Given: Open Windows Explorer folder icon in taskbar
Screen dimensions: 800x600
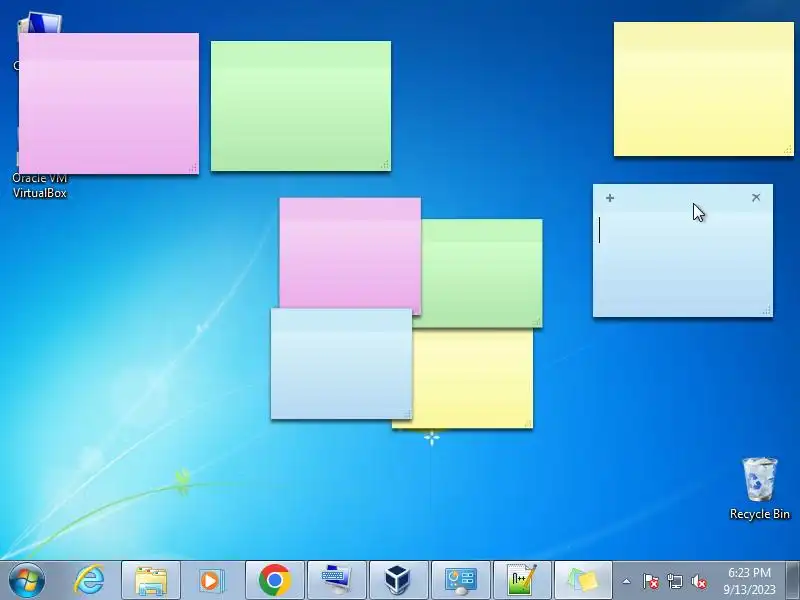Looking at the screenshot, I should pyautogui.click(x=151, y=581).
